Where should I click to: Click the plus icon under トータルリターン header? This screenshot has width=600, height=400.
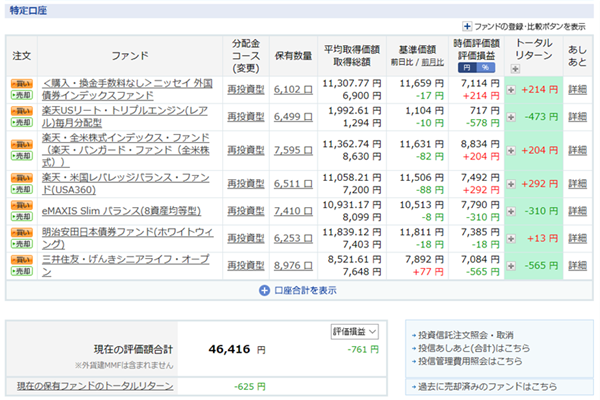[514, 69]
